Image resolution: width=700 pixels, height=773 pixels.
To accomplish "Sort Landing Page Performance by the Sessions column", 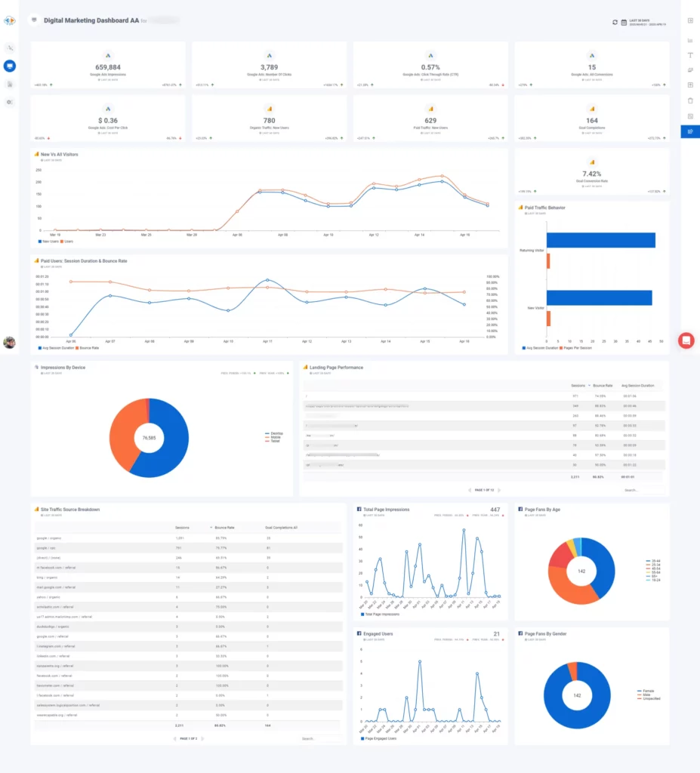I will [578, 386].
